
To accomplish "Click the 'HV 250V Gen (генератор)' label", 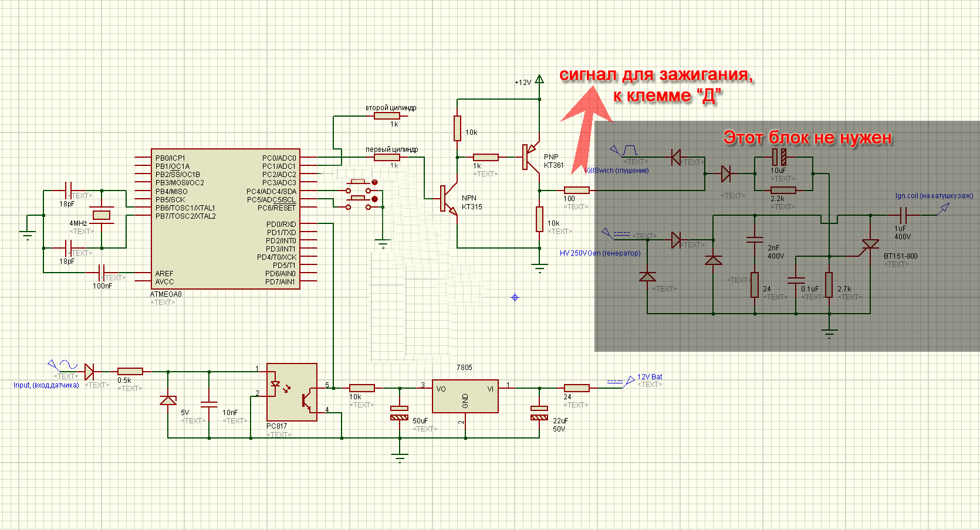I will (x=600, y=253).
